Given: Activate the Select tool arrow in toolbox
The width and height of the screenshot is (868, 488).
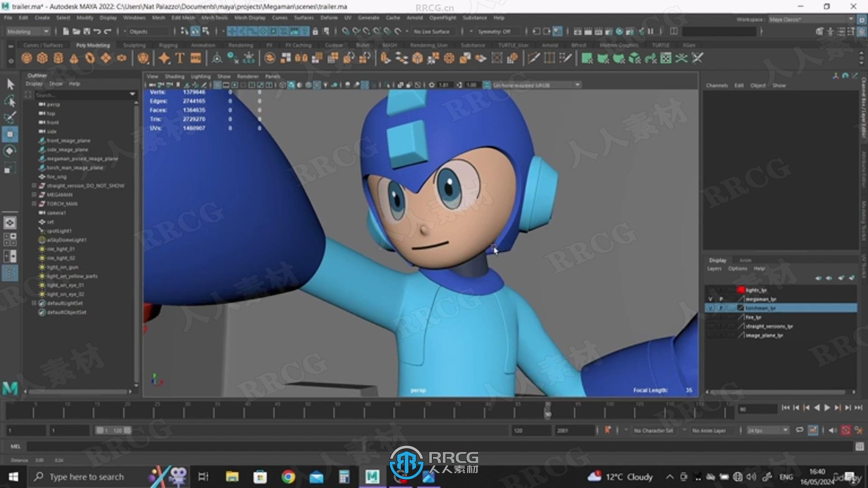Looking at the screenshot, I should click(10, 84).
